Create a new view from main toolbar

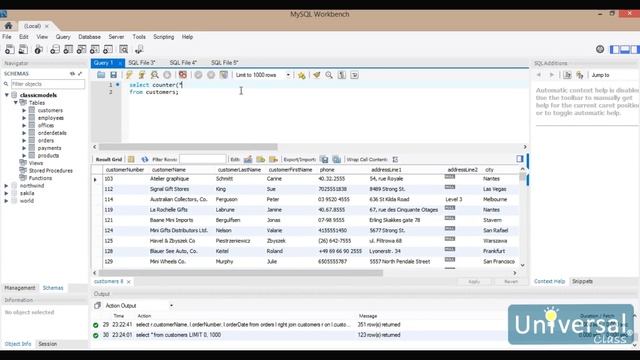(82, 49)
